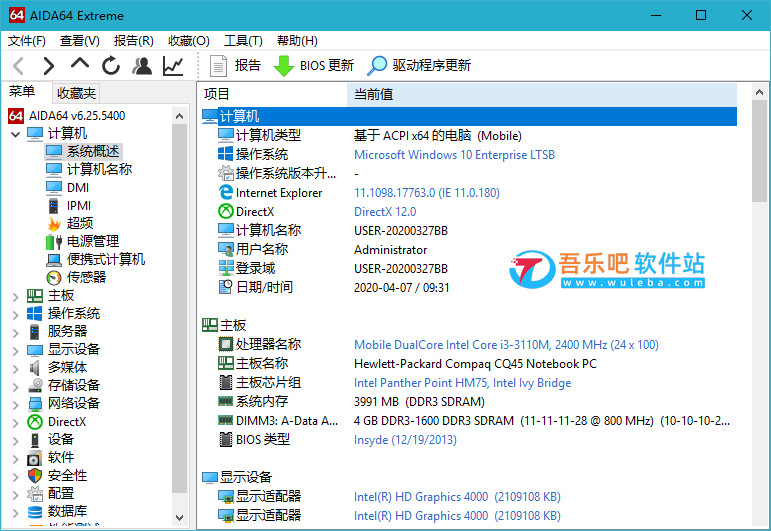Viewport: 771px width, 531px height.
Task: Go up one level with Up arrow
Action: tap(80, 64)
